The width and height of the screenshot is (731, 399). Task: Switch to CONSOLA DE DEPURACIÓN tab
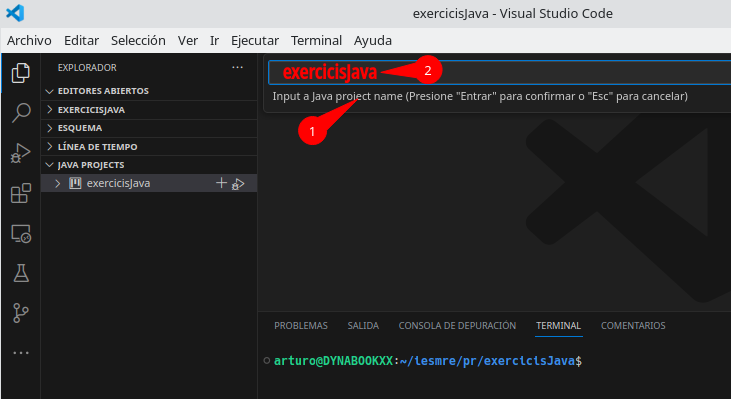(x=457, y=325)
